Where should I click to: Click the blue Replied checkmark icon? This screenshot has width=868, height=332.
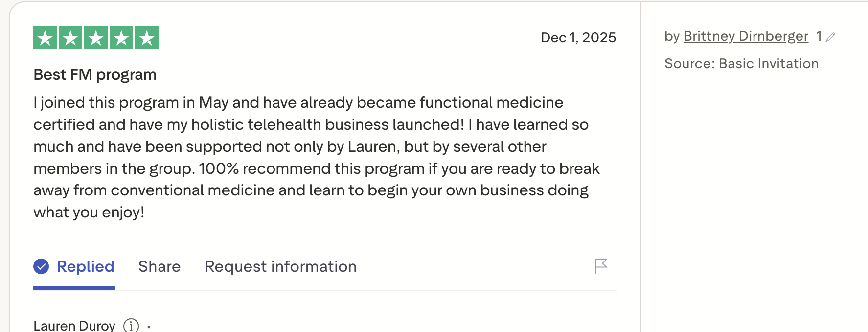pos(41,266)
